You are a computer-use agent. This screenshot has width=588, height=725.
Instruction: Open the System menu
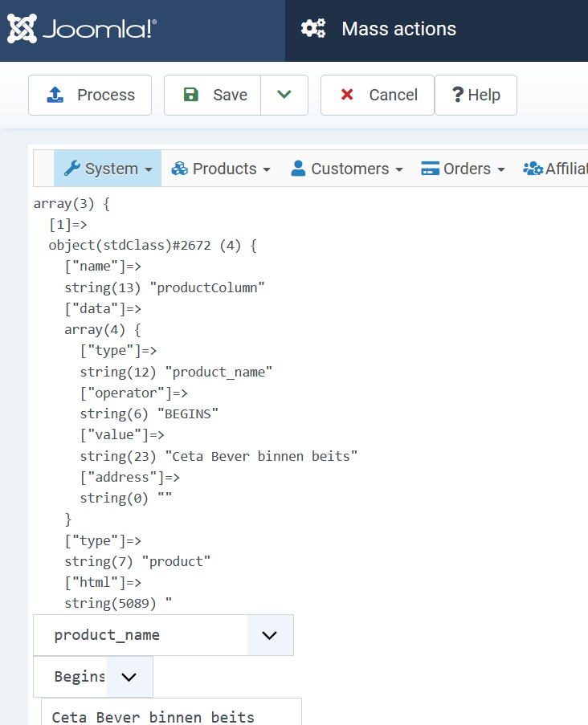[x=108, y=169]
